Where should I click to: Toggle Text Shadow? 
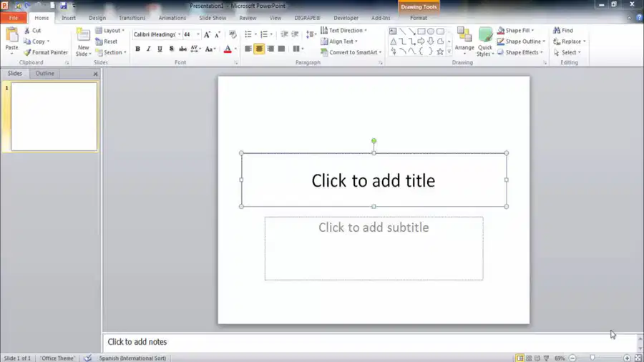click(171, 49)
